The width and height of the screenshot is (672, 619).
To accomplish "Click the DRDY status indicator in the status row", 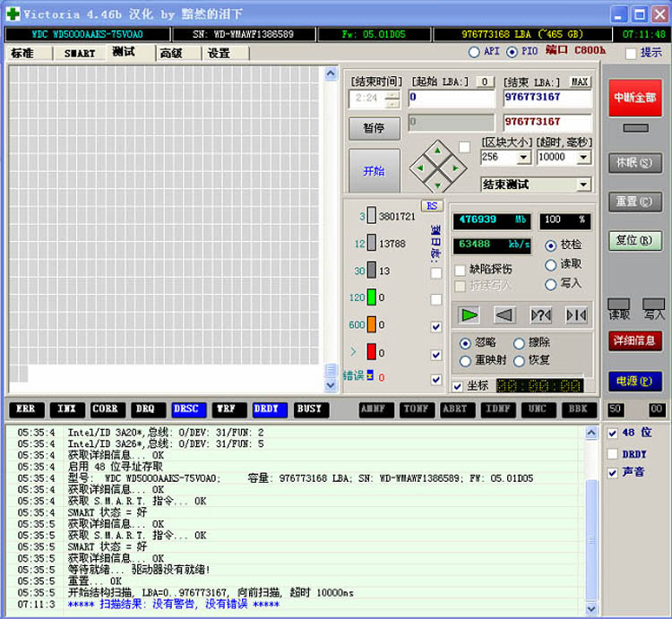I will tap(268, 409).
